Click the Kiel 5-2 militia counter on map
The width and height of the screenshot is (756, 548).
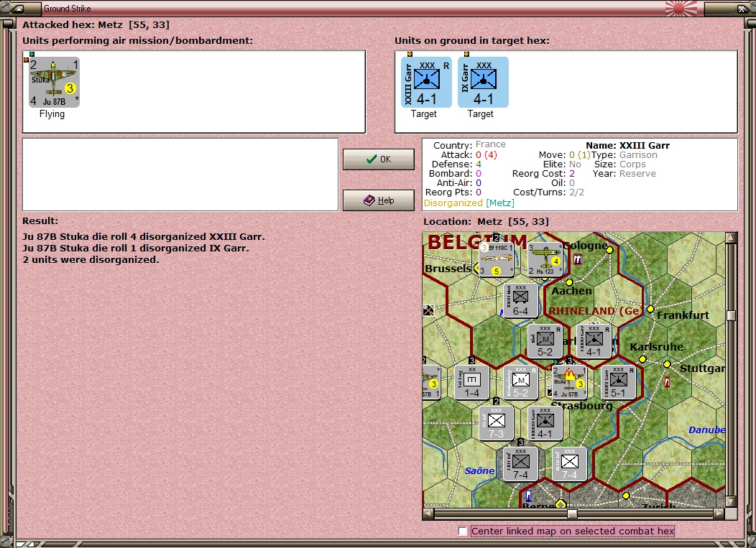pos(545,341)
